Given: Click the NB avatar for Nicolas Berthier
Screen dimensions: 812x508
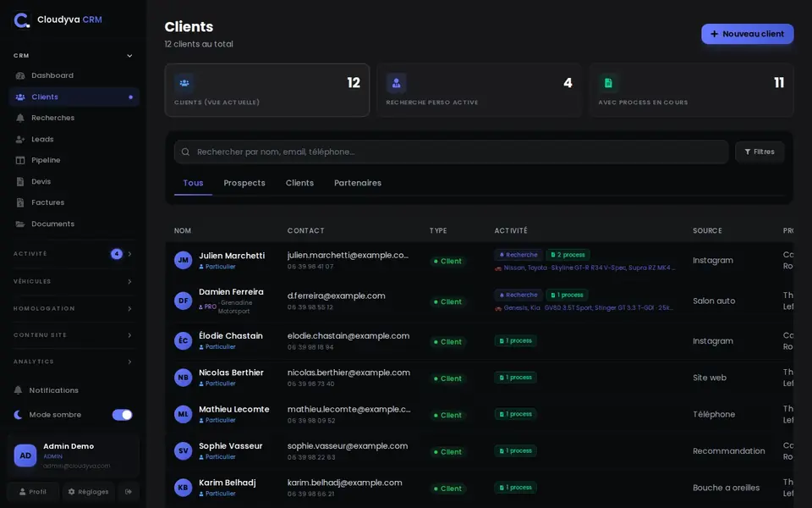Looking at the screenshot, I should pos(184,378).
